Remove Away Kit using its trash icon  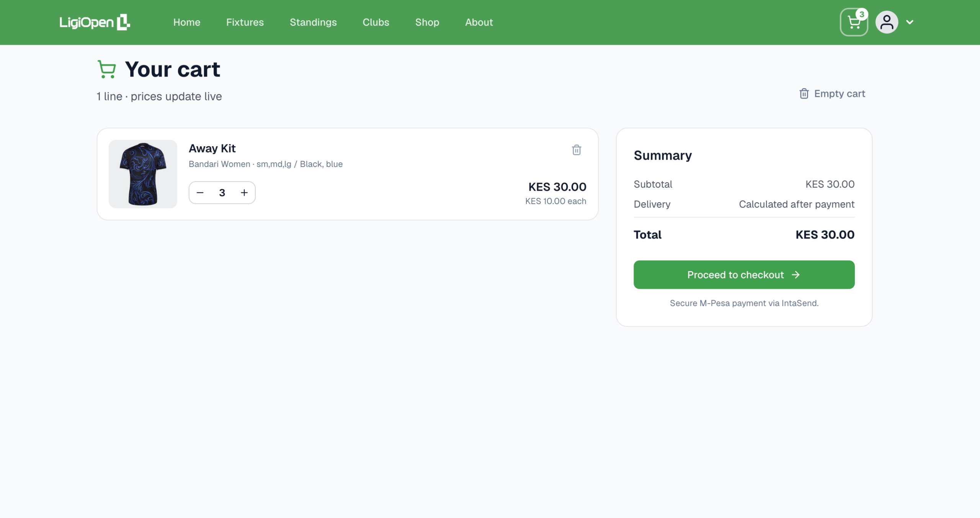coord(577,150)
